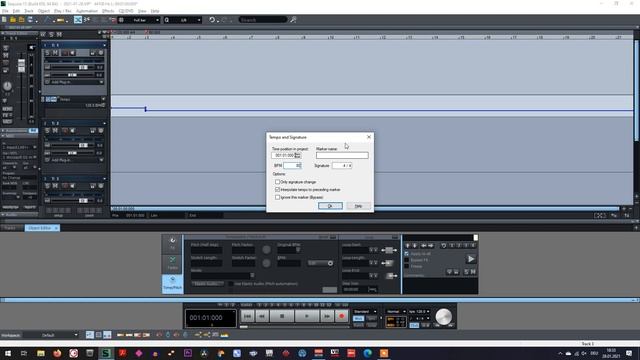
Task: Open Windows Start menu
Action: point(8,353)
